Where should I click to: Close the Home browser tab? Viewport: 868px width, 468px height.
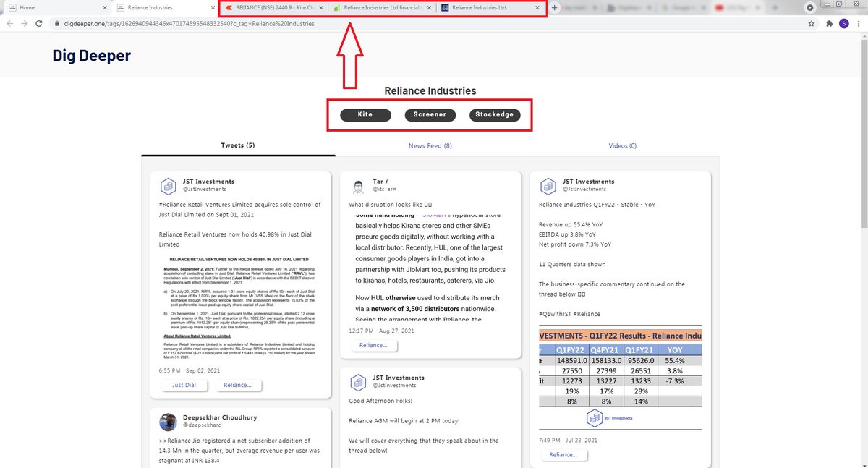[106, 7]
